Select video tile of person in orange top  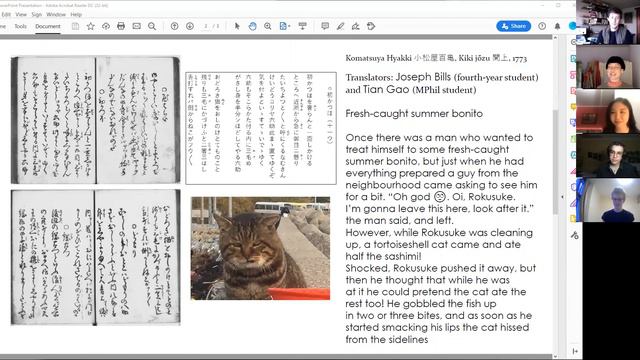click(608, 66)
